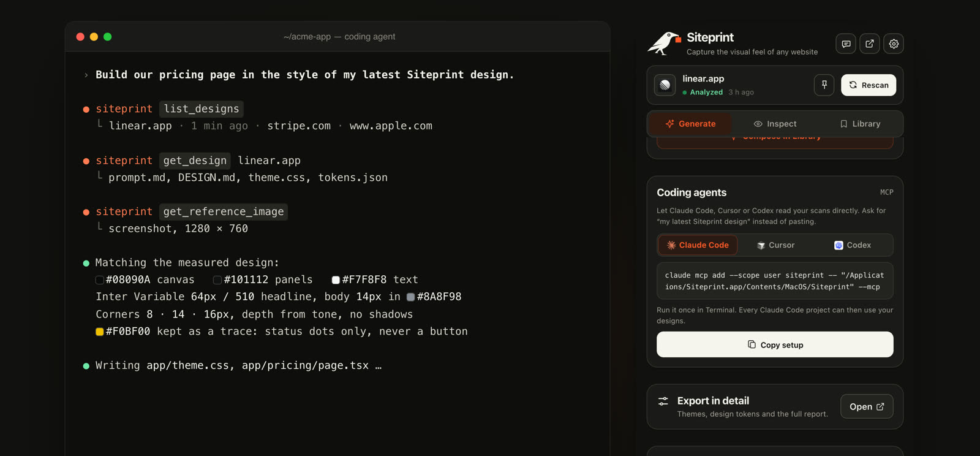Open Siteprint settings gear
The width and height of the screenshot is (980, 456).
[894, 44]
